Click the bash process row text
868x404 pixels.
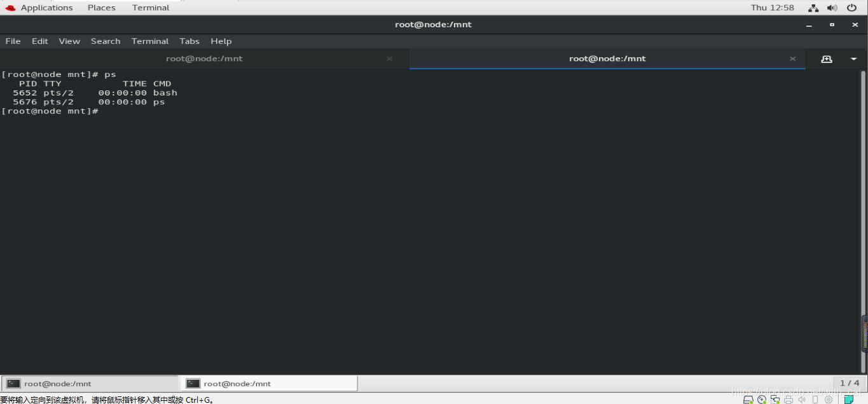[95, 93]
